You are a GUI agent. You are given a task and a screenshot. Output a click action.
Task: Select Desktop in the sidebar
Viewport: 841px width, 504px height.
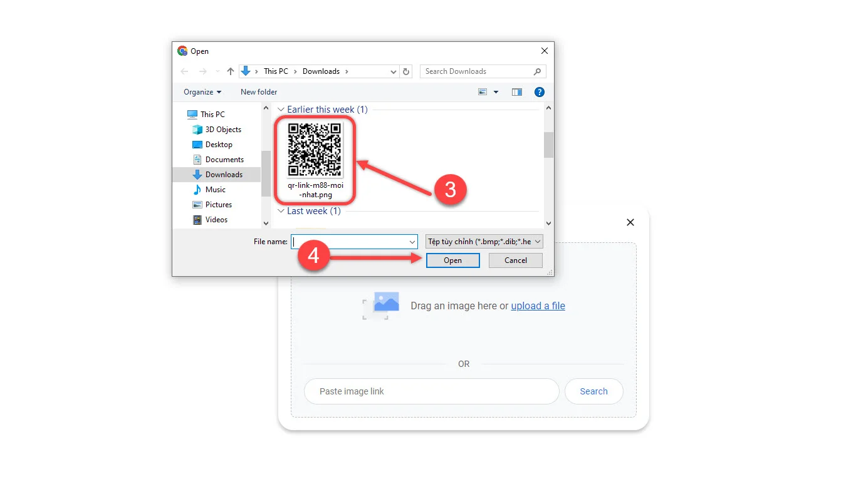[x=219, y=145]
